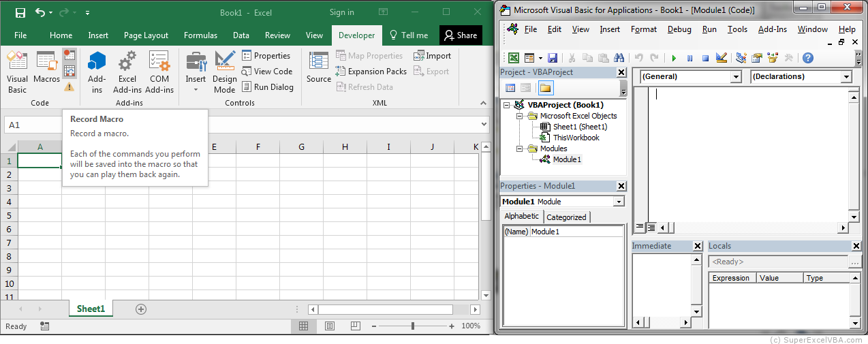Save Book1 from VBA toolbar
The image size is (868, 344).
click(553, 59)
